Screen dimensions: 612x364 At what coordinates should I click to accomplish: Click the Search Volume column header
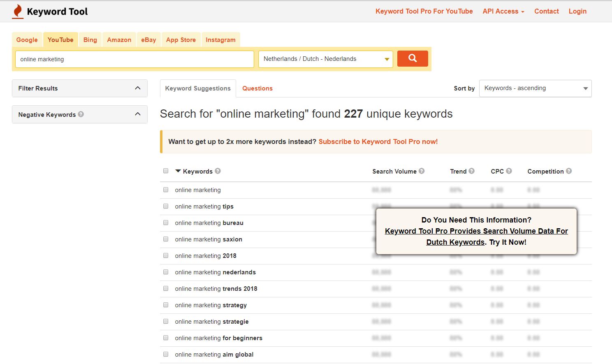click(394, 171)
